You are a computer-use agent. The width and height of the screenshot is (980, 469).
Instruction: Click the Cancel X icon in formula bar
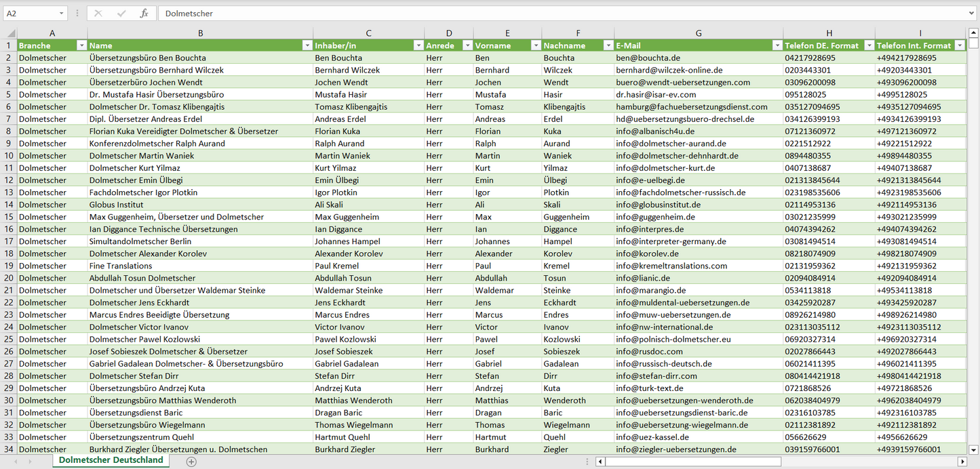point(98,14)
